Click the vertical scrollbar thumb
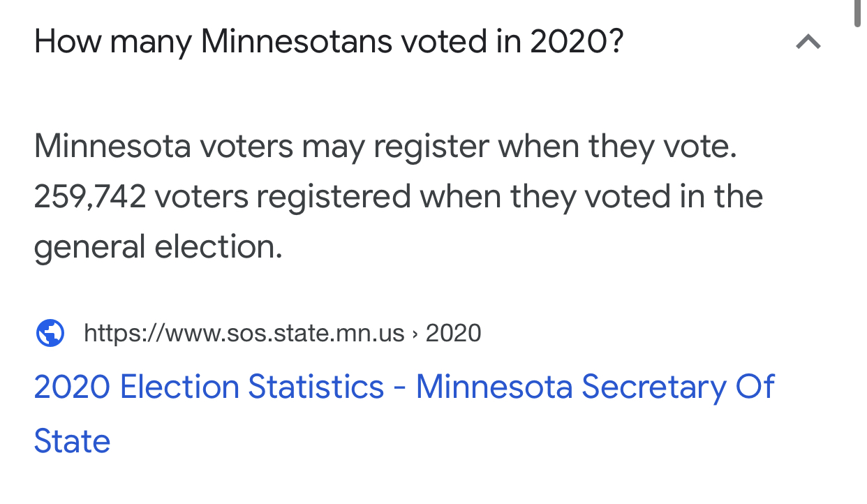 point(858,13)
